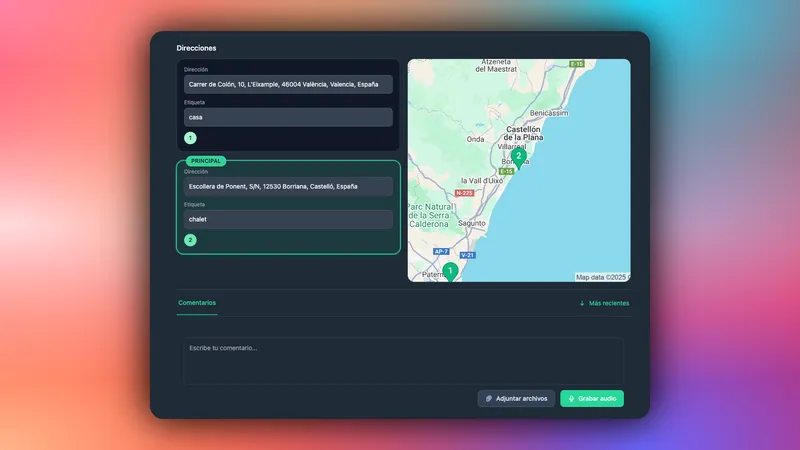The width and height of the screenshot is (800, 450).
Task: Click the Castellón de la Plana map label
Action: [523, 133]
